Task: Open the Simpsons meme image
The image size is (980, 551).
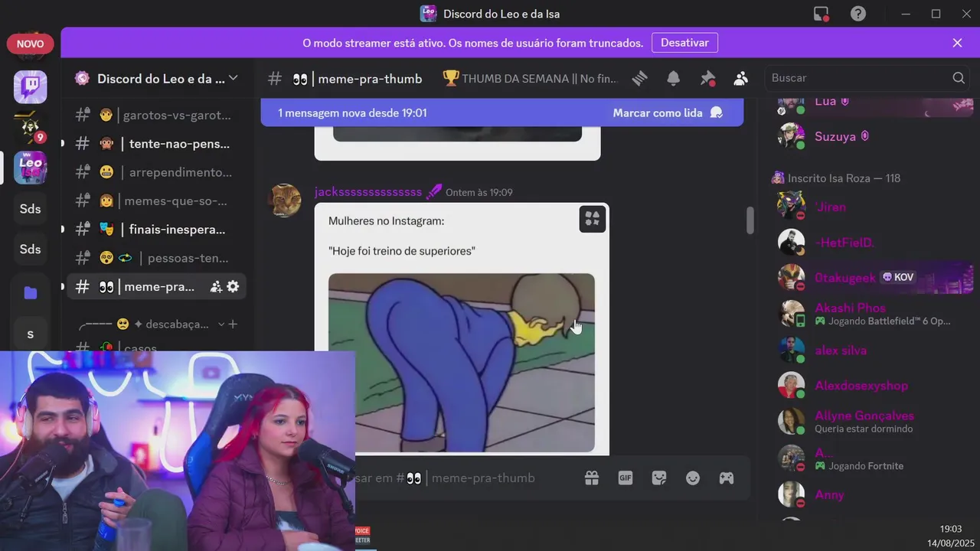Action: 462,363
